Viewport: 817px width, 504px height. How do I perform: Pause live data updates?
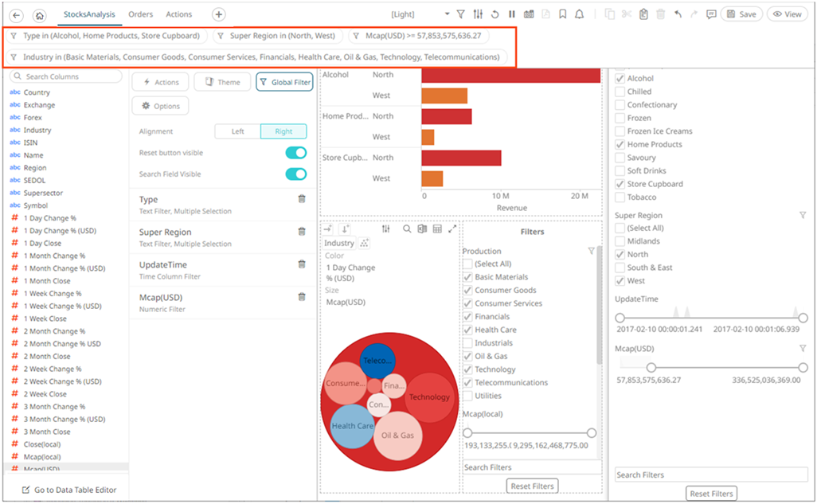pyautogui.click(x=511, y=14)
